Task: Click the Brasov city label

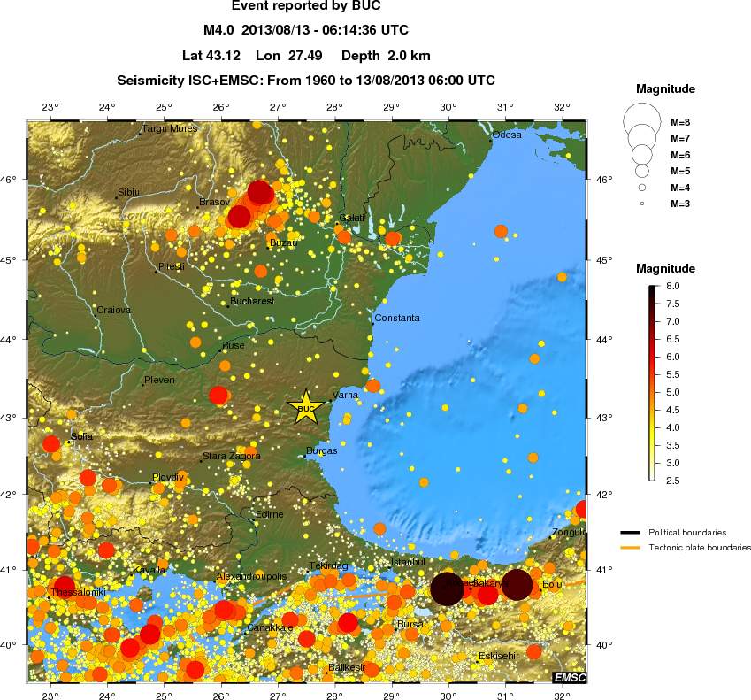Action: pyautogui.click(x=214, y=202)
